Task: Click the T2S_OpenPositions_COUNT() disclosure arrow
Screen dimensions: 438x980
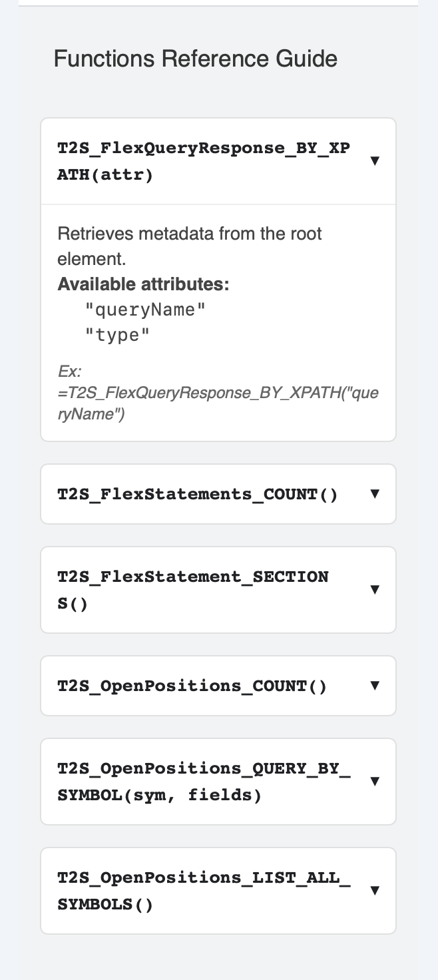Action: point(375,686)
